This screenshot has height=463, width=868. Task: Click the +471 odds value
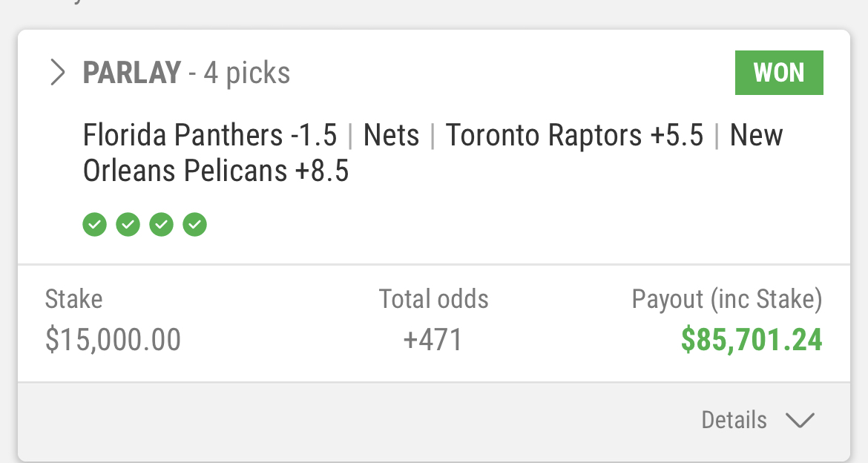tap(433, 340)
